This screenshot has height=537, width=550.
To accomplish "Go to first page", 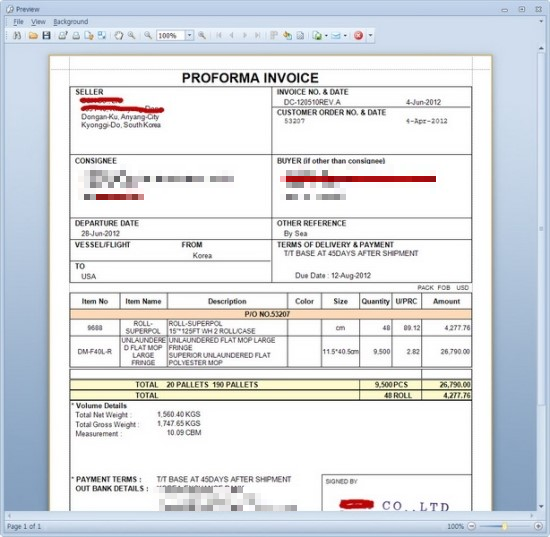I will [219, 35].
